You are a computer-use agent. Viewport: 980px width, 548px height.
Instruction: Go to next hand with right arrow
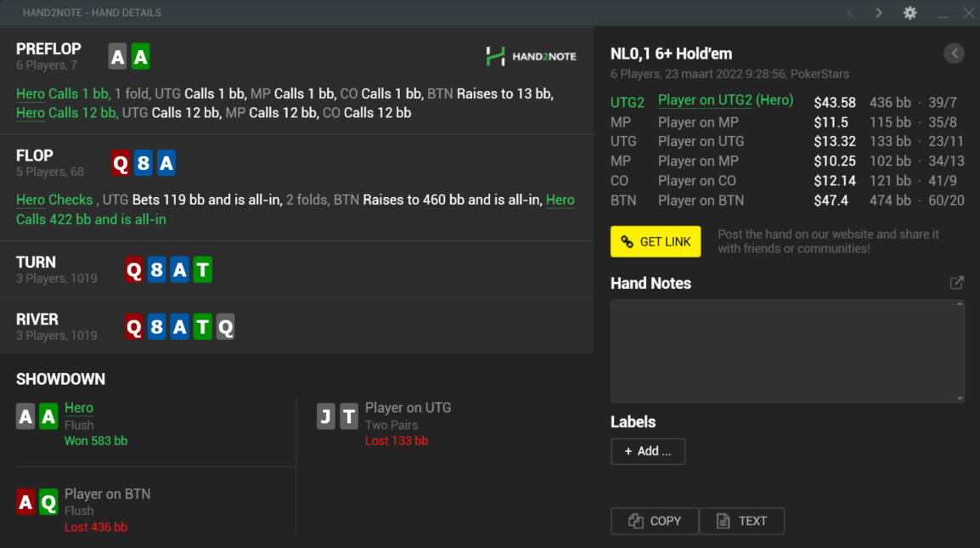click(879, 13)
